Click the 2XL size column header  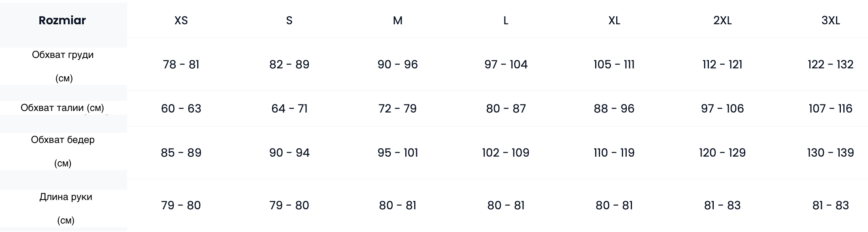pyautogui.click(x=722, y=21)
